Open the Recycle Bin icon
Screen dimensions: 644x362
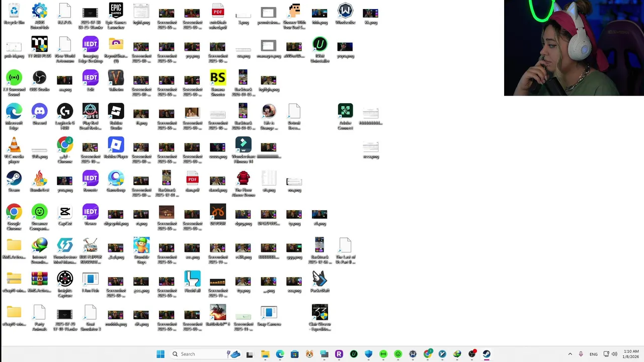(14, 14)
